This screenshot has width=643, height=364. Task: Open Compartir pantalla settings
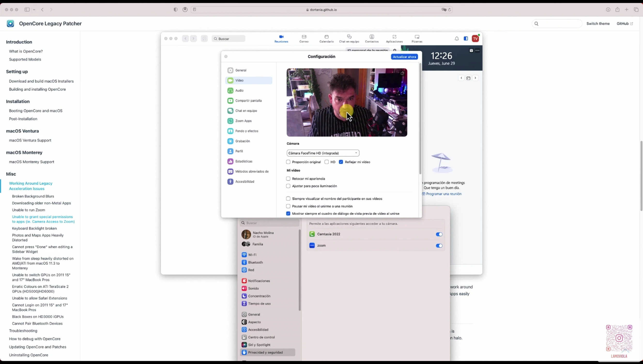[249, 101]
